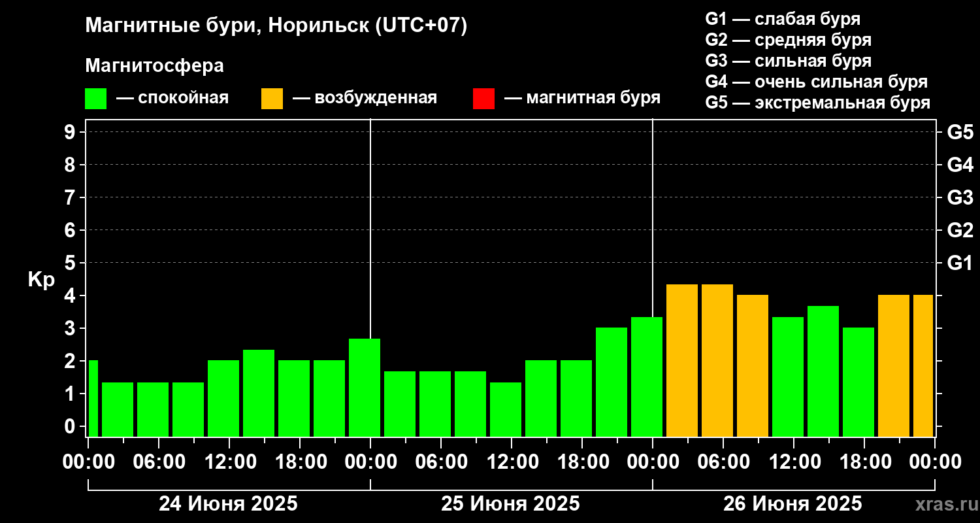The height and width of the screenshot is (523, 980).
Task: Click the "06:00" time label above 24 Июня
Action: (158, 462)
